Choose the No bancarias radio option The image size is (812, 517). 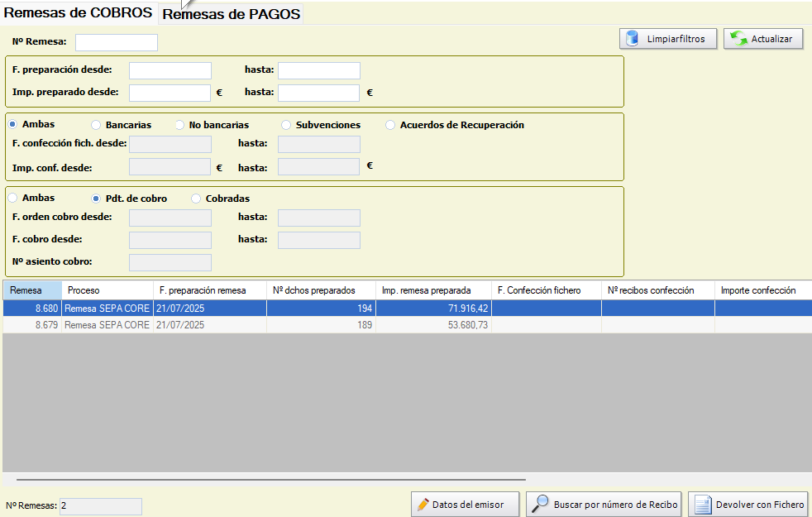(179, 125)
